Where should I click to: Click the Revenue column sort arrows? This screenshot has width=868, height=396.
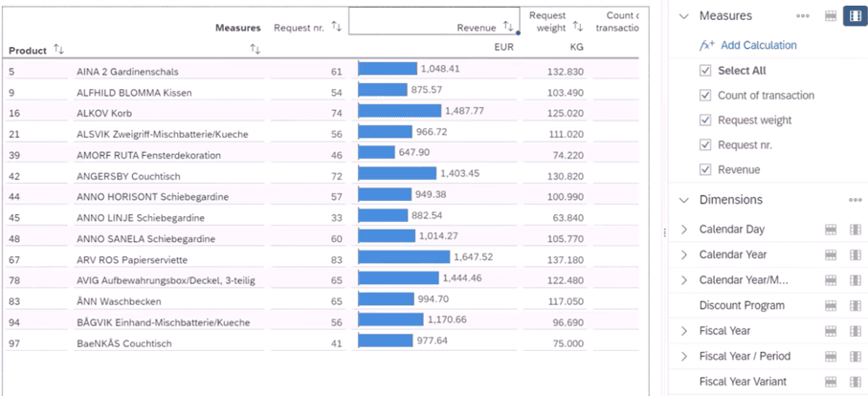(508, 28)
